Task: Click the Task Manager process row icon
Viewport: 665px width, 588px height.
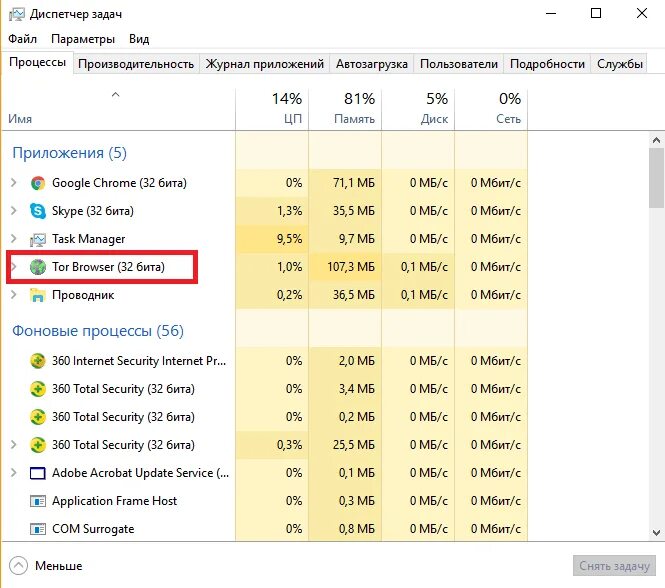Action: point(38,239)
